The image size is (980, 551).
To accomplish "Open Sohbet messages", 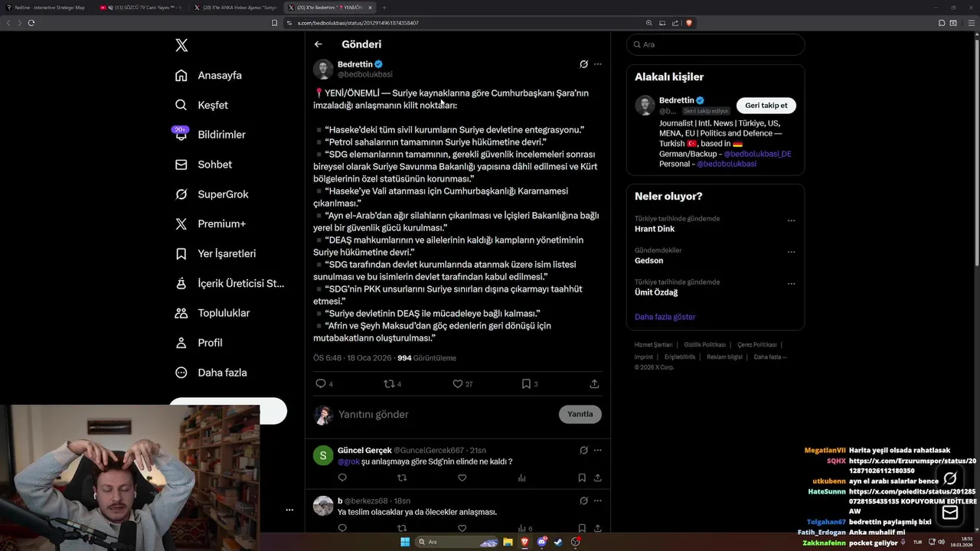I will 204,165.
